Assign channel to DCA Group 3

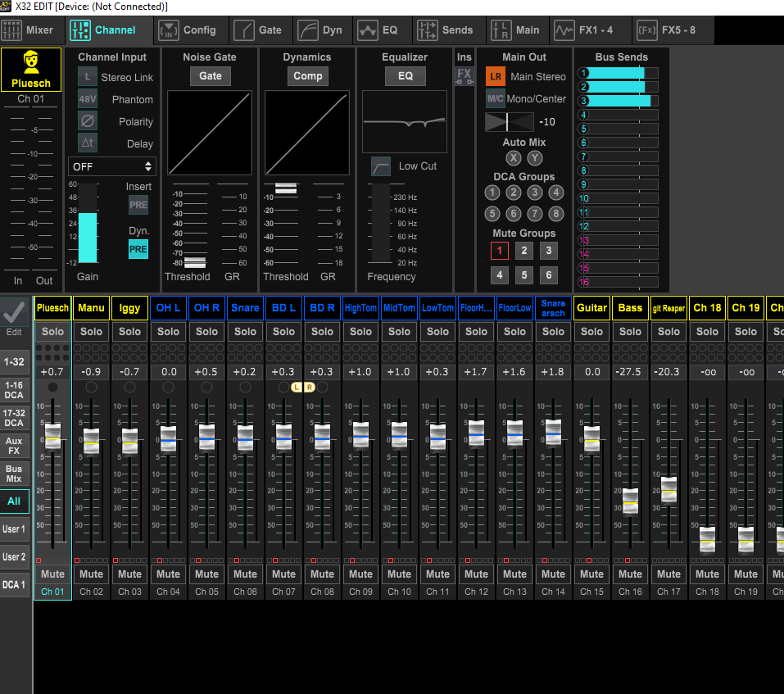(x=535, y=193)
